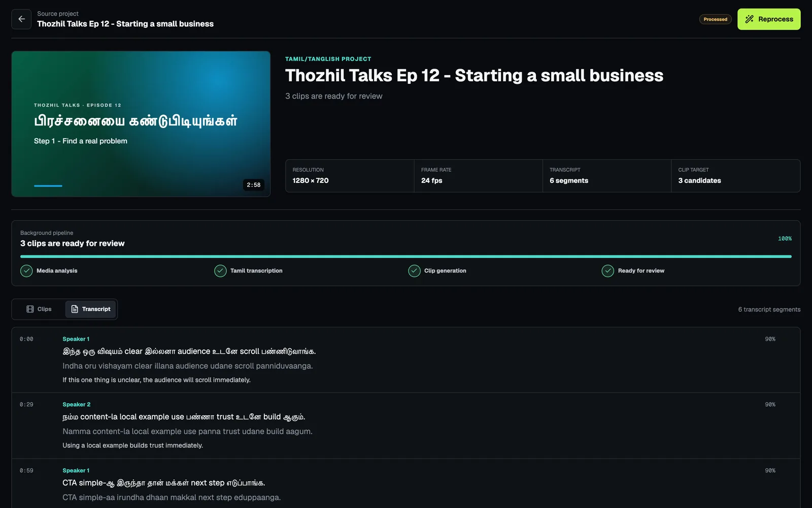Click the 0:00 timestamp of first segment
The width and height of the screenshot is (812, 508).
(x=26, y=339)
